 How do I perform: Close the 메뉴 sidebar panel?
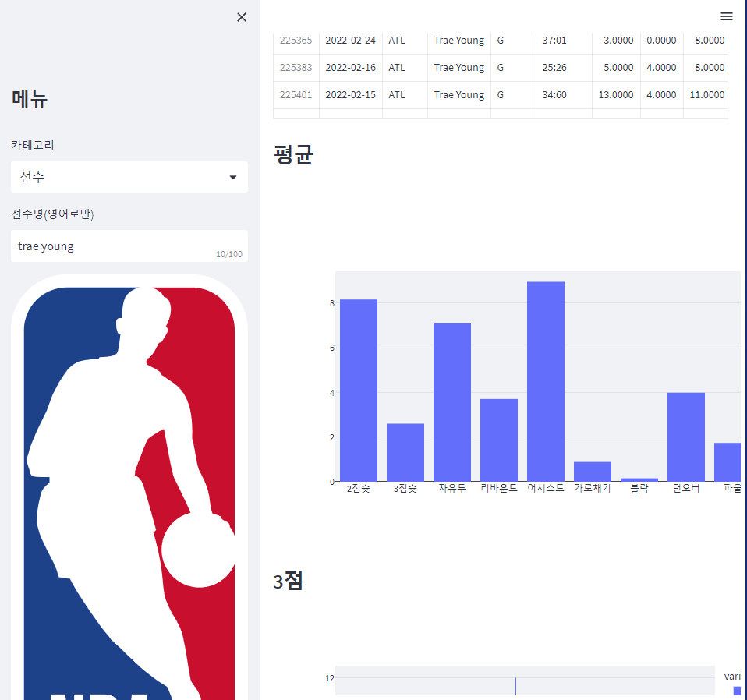click(241, 16)
